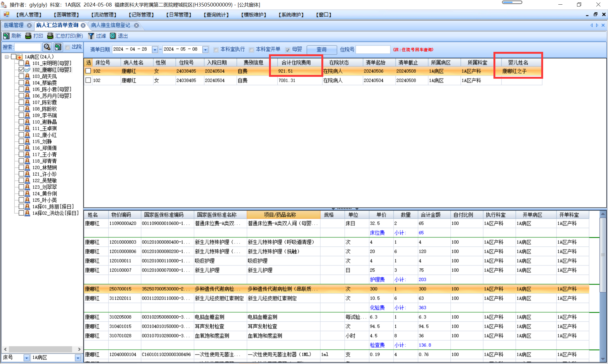The image size is (608, 364).
Task: Click the green refresh icon next to magnifier
Action: [58, 47]
